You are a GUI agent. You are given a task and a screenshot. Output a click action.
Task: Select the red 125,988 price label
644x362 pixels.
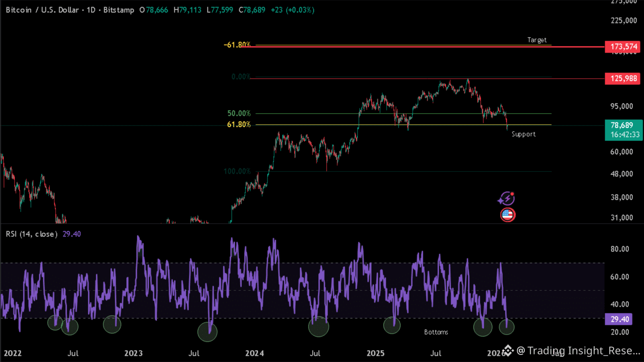[x=622, y=79]
